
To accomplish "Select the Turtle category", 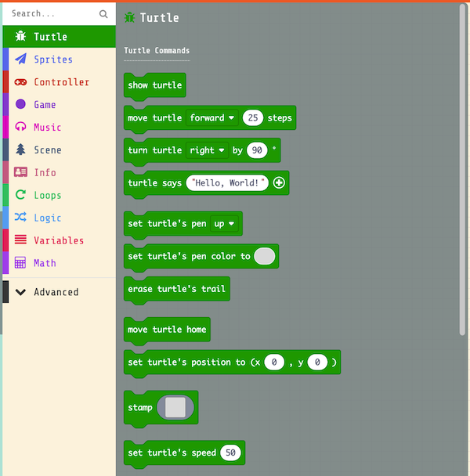I will click(x=60, y=37).
